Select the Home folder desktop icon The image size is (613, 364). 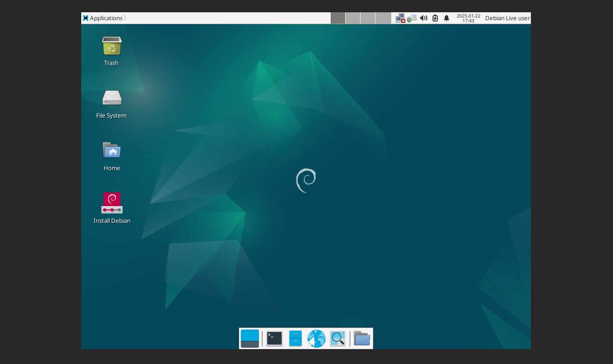pos(112,156)
